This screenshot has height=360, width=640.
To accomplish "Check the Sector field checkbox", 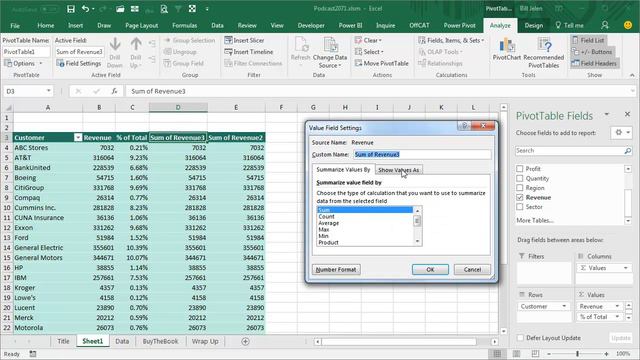I will 520,207.
